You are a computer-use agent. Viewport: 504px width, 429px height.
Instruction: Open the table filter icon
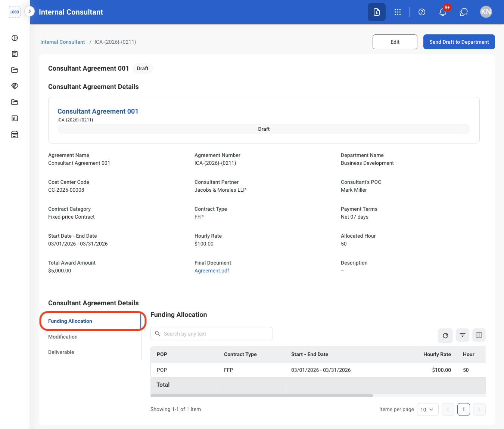point(463,335)
